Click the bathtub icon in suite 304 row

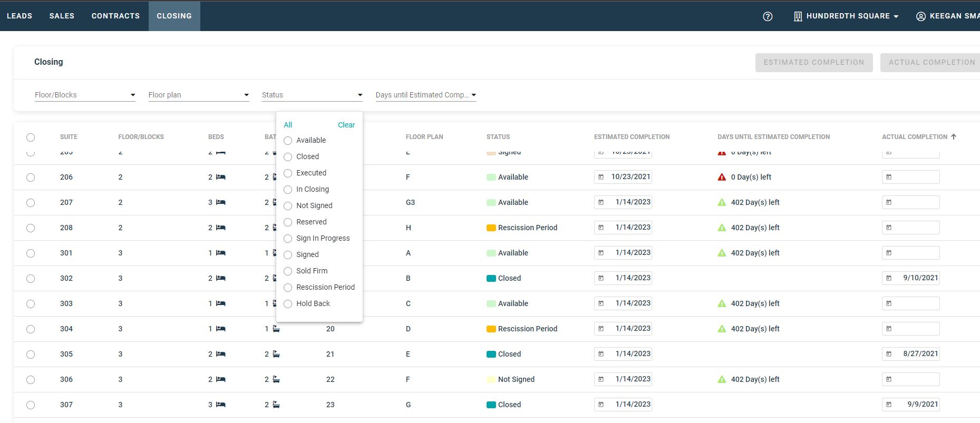(x=276, y=329)
